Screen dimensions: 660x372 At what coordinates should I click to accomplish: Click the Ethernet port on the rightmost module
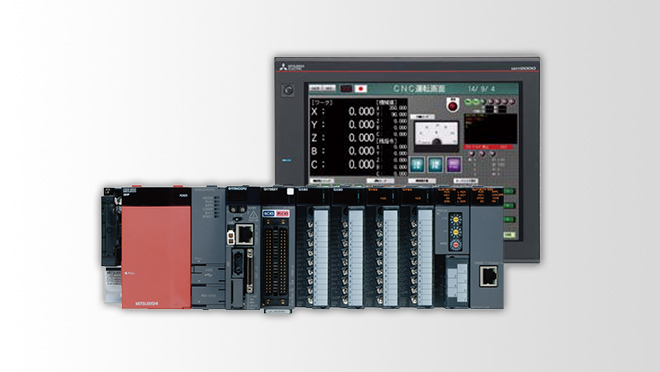click(488, 276)
